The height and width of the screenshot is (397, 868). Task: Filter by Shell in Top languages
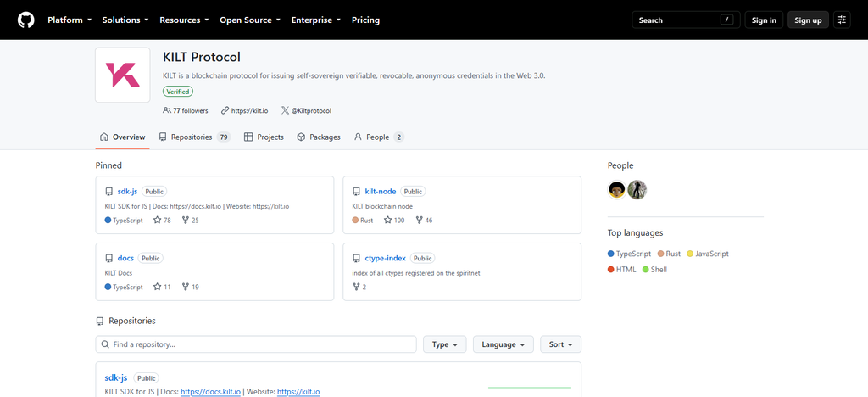(654, 270)
